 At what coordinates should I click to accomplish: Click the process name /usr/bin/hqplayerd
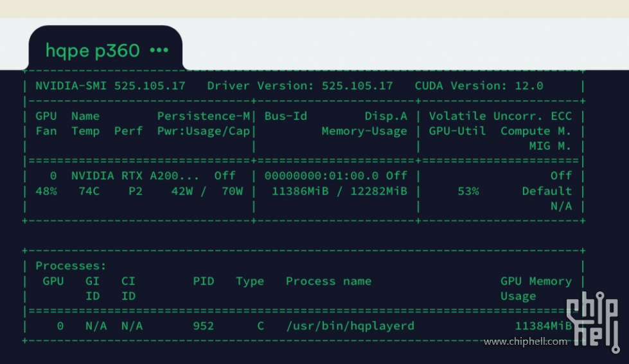tap(350, 326)
